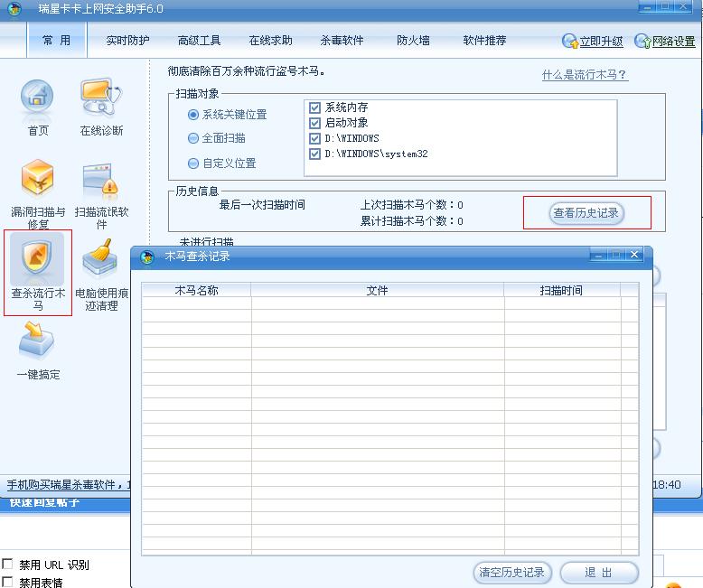This screenshot has width=703, height=588.
Task: Click the 查看历史记录 button
Action: click(x=586, y=213)
